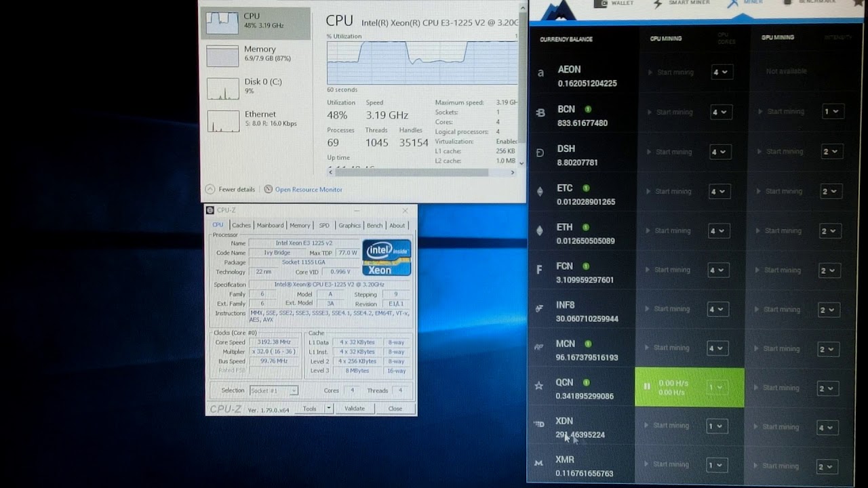The image size is (868, 488).
Task: Start GPU mining for ETH
Action: click(x=781, y=231)
